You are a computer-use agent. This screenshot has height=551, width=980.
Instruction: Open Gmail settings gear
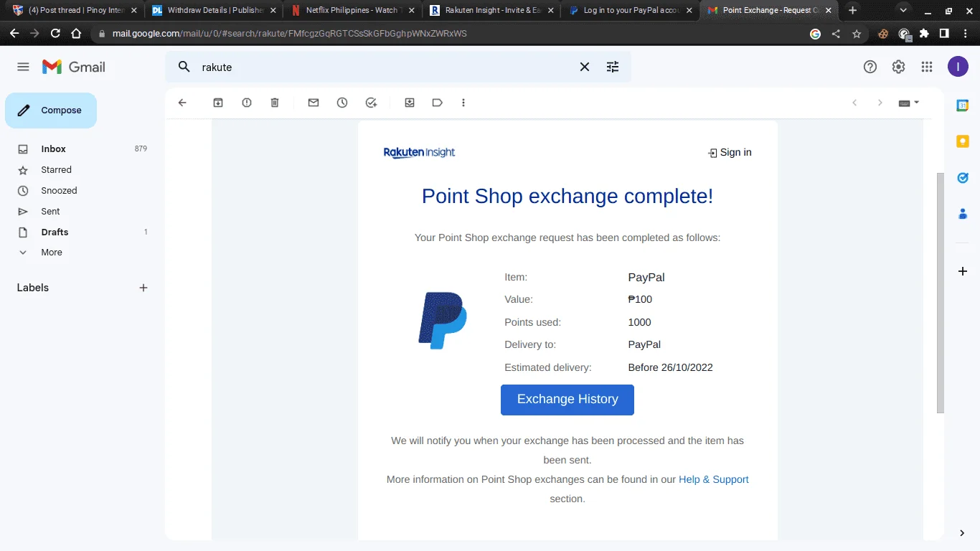click(x=898, y=67)
